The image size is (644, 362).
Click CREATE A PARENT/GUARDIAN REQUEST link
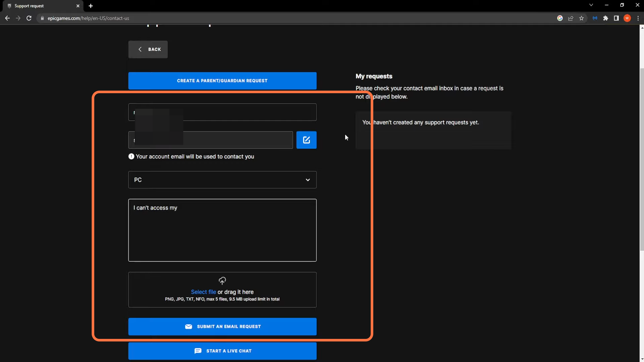tap(222, 80)
